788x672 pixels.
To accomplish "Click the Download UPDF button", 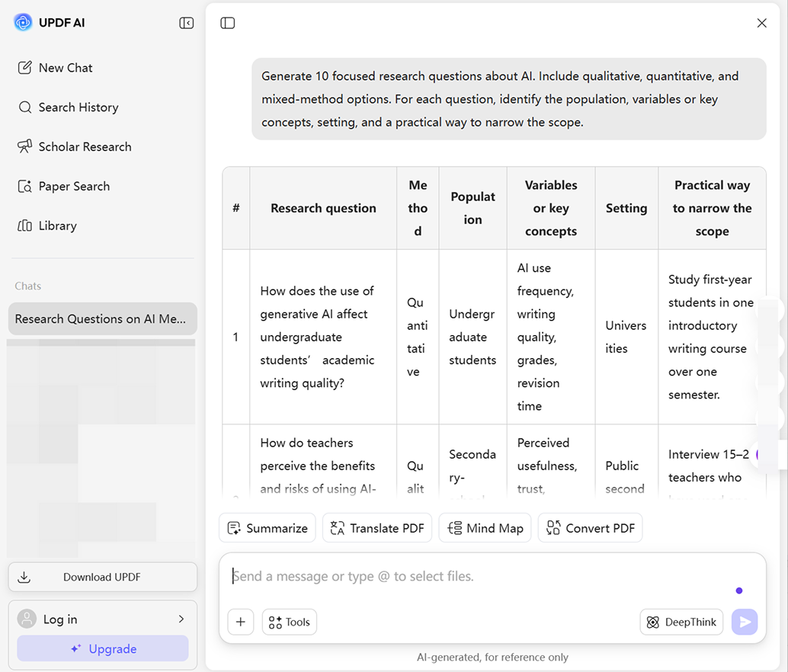I will point(103,577).
